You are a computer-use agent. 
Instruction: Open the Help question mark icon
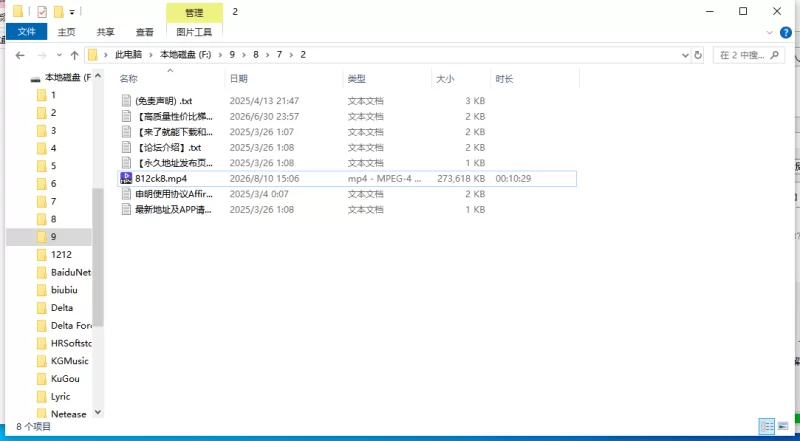point(786,33)
